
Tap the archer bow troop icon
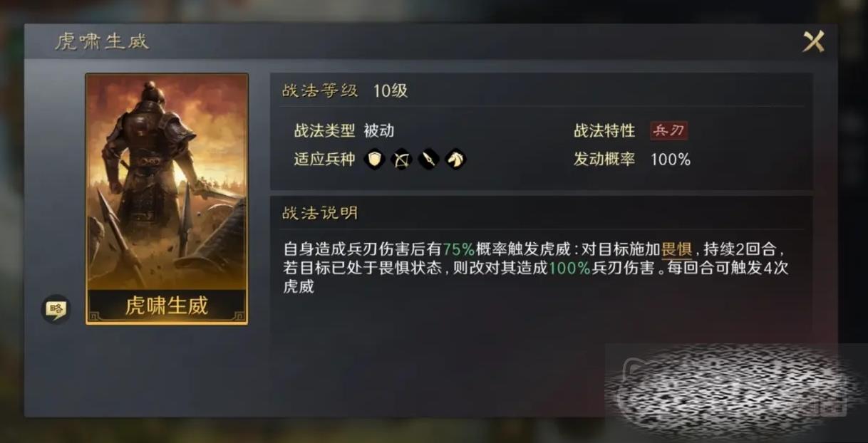click(x=402, y=159)
